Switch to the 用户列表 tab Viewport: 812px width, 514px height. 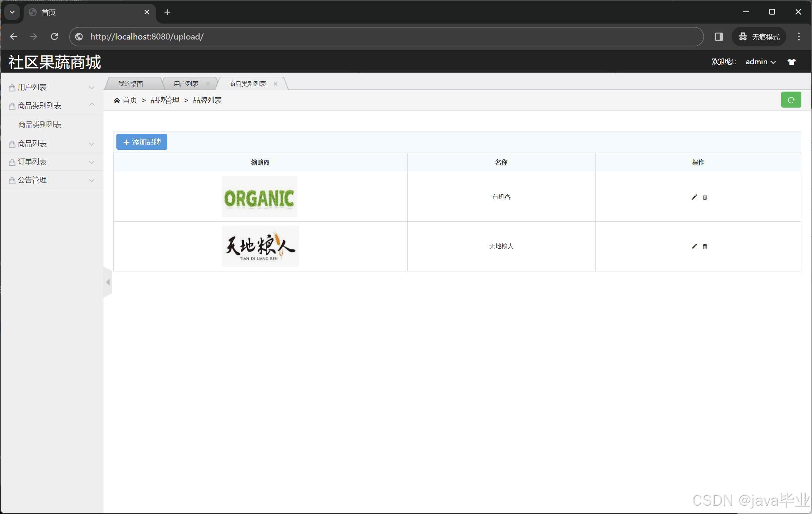click(x=186, y=84)
